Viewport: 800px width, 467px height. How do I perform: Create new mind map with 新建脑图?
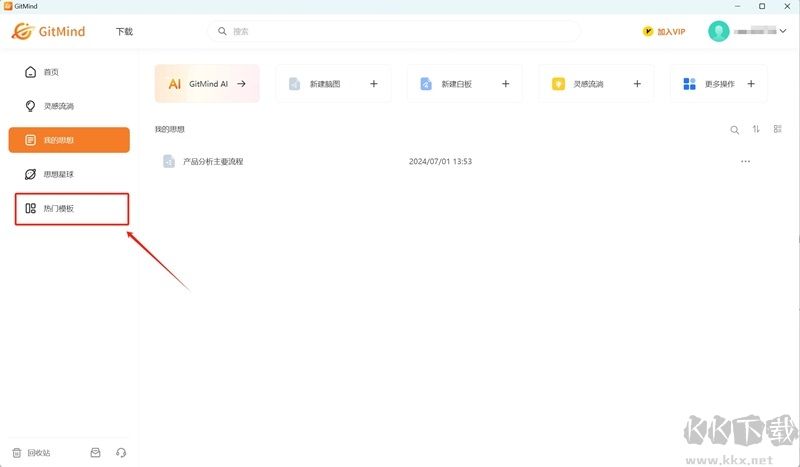(333, 84)
